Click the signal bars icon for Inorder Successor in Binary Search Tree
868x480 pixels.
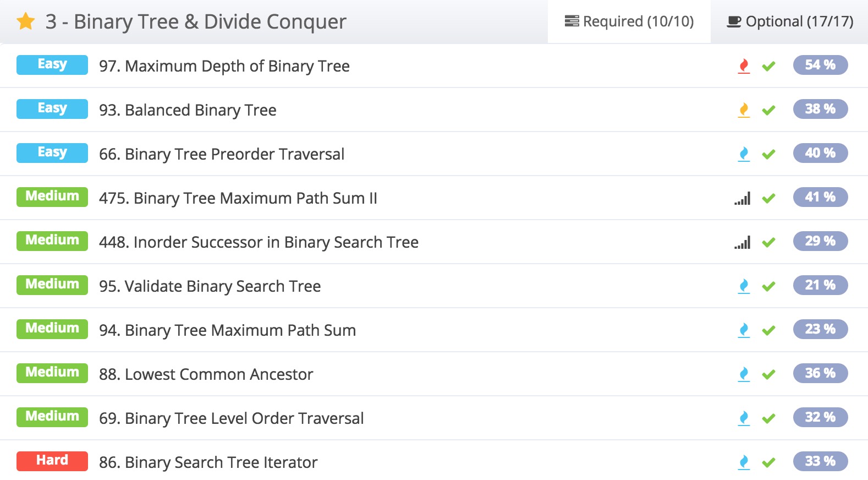pos(743,242)
